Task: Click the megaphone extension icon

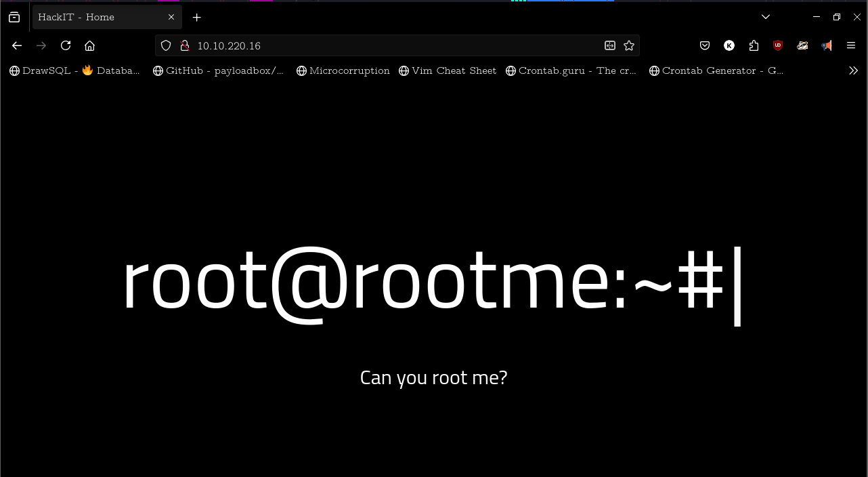Action: coord(827,45)
